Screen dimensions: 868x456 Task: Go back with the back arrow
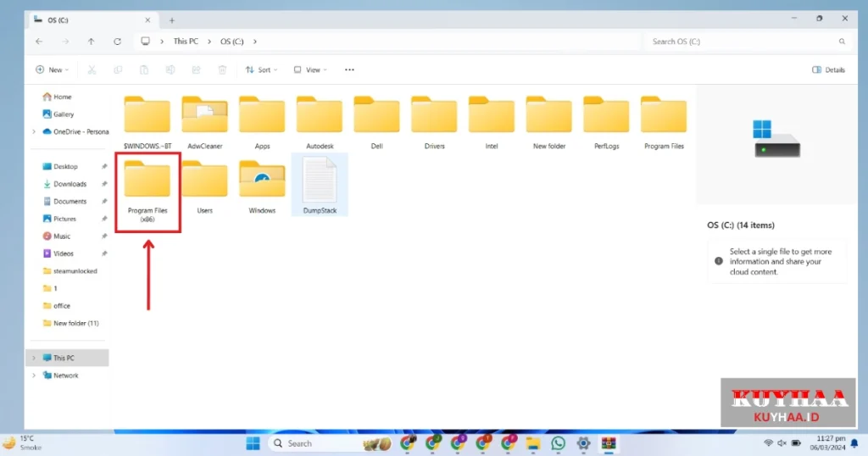pyautogui.click(x=39, y=42)
